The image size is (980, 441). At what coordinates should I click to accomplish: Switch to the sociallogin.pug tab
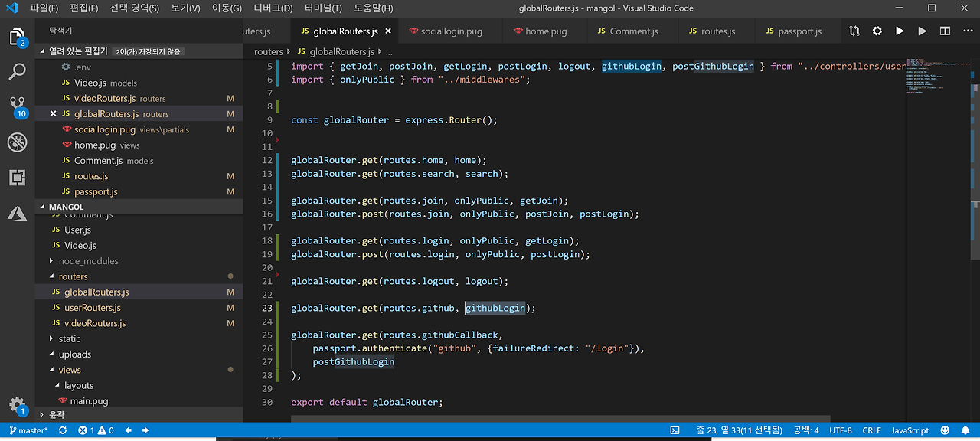[451, 31]
